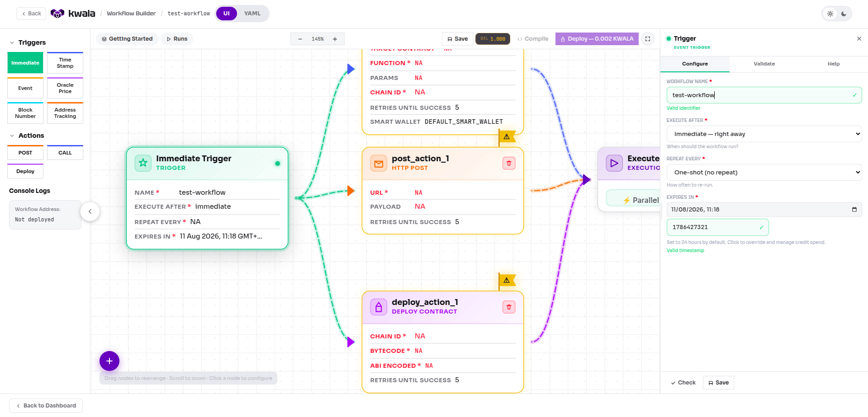
Task: Switch to light theme sun icon
Action: coord(830,14)
